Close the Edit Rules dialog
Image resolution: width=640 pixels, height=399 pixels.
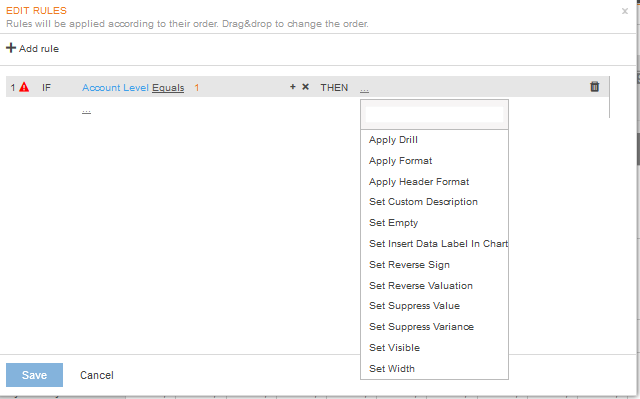pos(624,11)
